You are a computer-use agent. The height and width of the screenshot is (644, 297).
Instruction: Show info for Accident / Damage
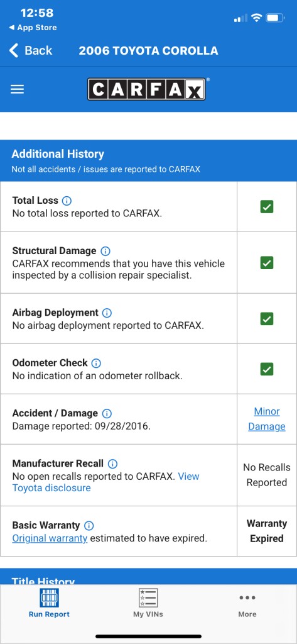[x=107, y=414]
